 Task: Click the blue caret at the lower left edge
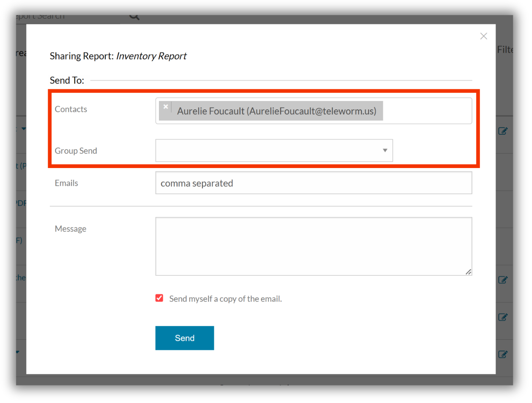(18, 352)
